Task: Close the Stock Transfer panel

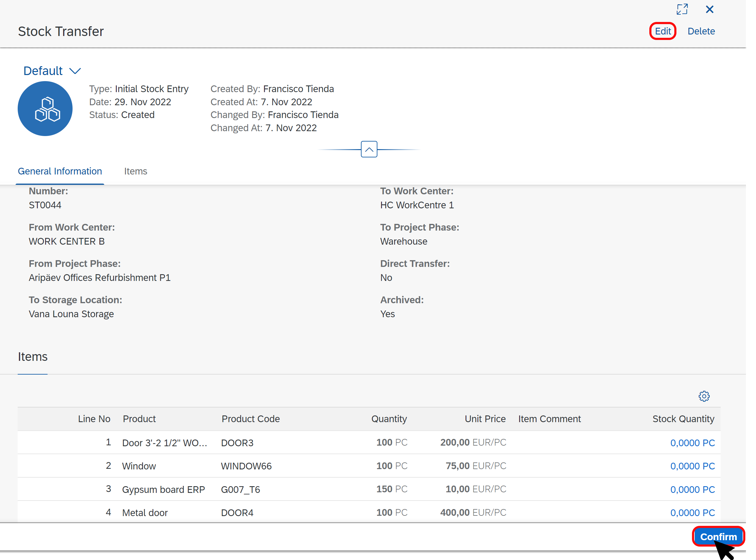Action: pyautogui.click(x=710, y=9)
